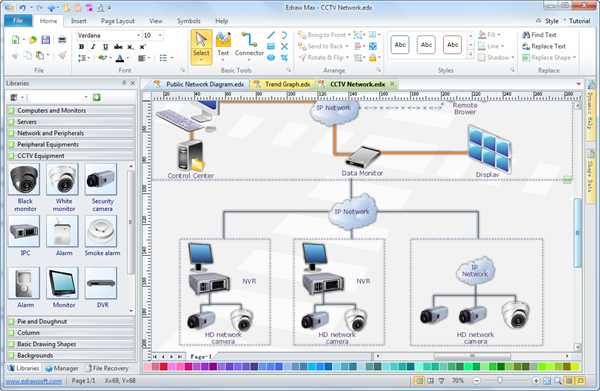Select the crop tool icon
This screenshot has width=600, height=391.
coord(284,58)
